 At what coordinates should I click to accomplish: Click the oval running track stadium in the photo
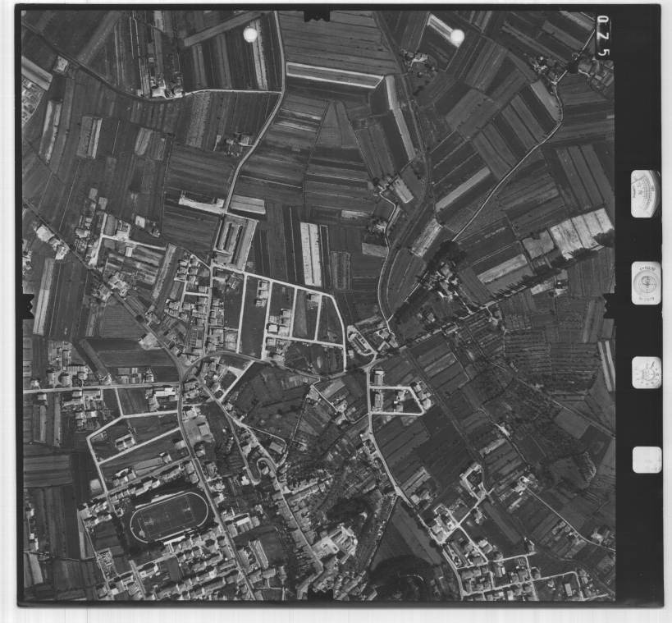point(169,515)
